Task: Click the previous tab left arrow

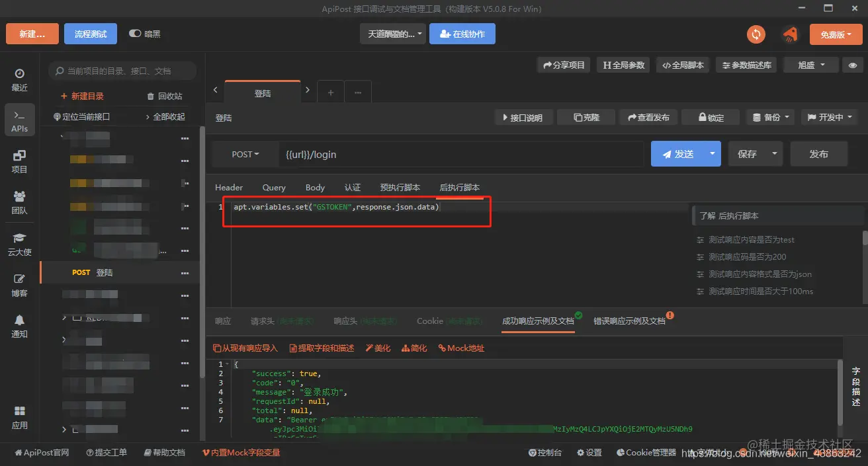Action: click(216, 90)
